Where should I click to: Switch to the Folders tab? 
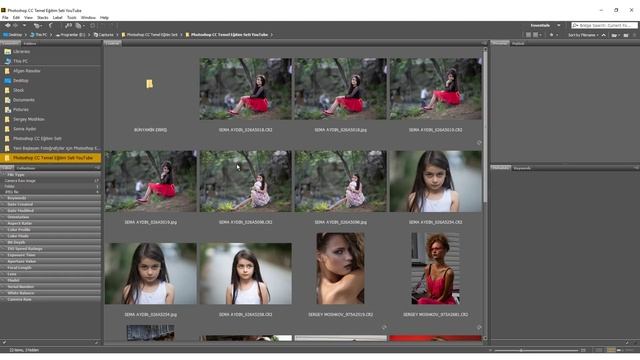click(x=29, y=43)
